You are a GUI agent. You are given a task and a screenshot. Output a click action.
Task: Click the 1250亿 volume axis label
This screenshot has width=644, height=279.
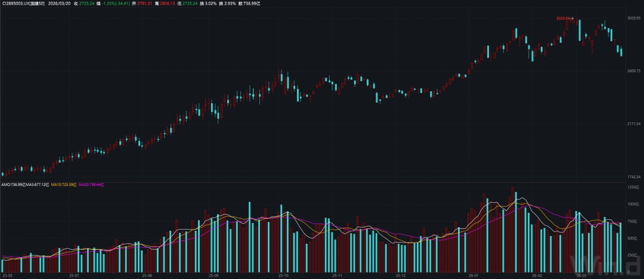(x=633, y=187)
